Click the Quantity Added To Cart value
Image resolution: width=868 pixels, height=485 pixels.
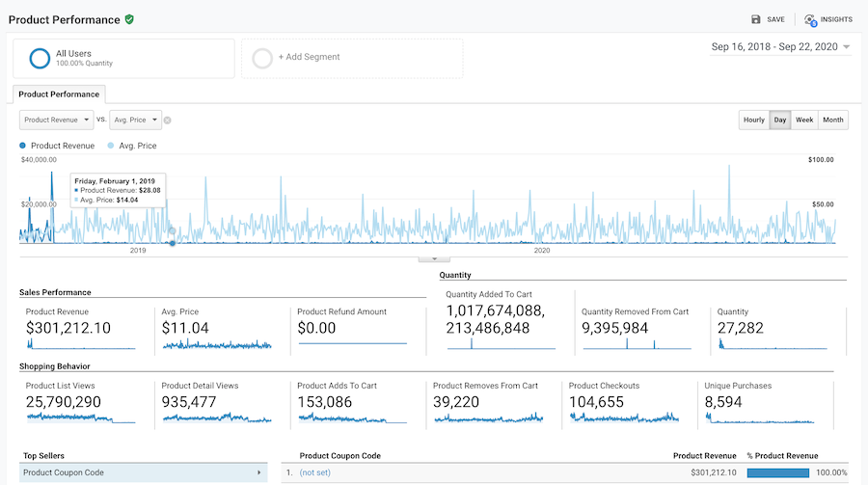(x=496, y=319)
